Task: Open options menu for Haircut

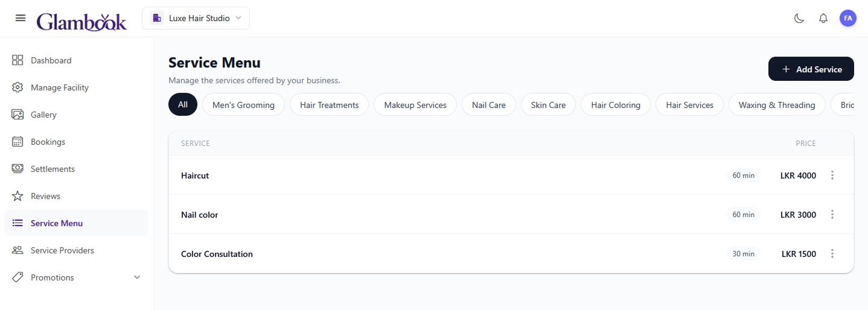Action: pos(832,176)
